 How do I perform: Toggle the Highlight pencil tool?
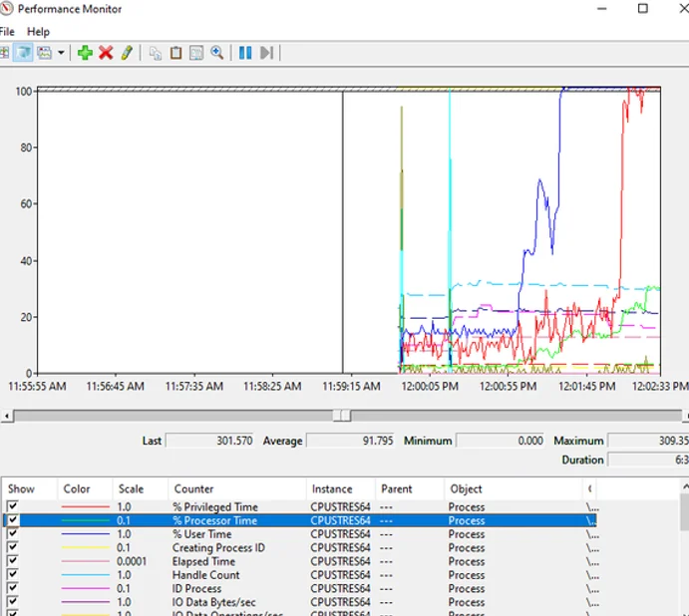click(127, 53)
